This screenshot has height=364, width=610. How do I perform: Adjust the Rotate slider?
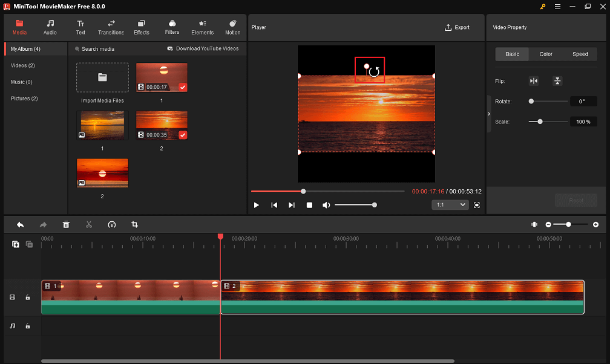pyautogui.click(x=548, y=101)
